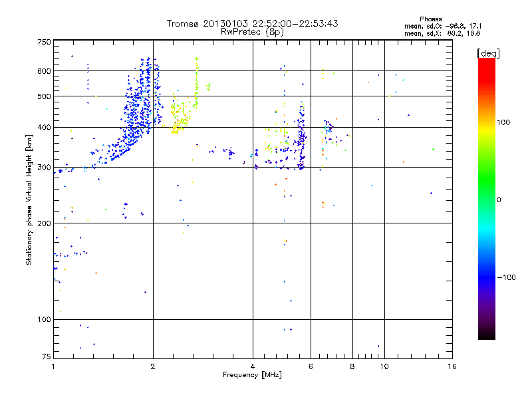This screenshot has height=399, width=532.
Task: Click the y-axis tick label '400'
Action: point(44,127)
